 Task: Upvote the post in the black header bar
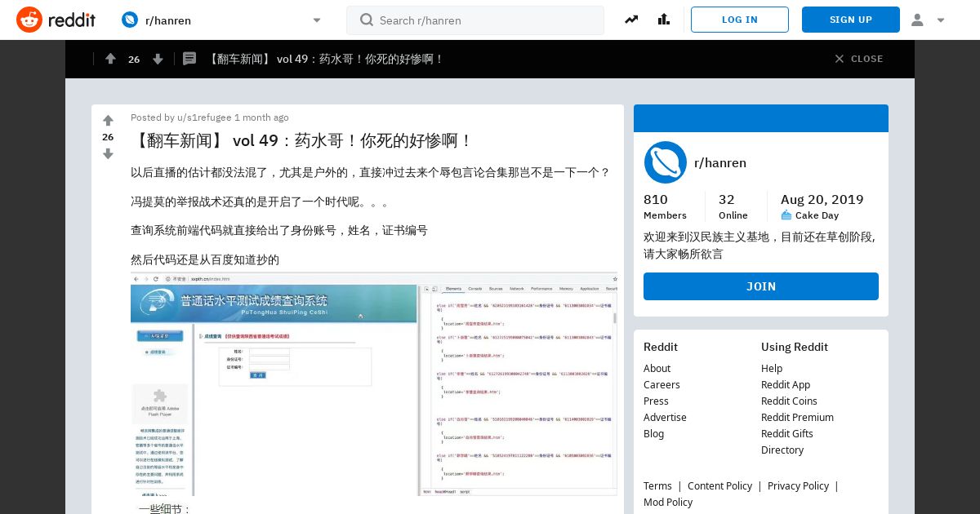pos(110,59)
